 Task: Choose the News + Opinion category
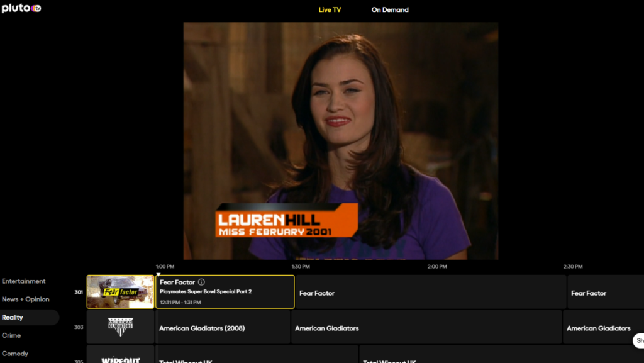25,299
